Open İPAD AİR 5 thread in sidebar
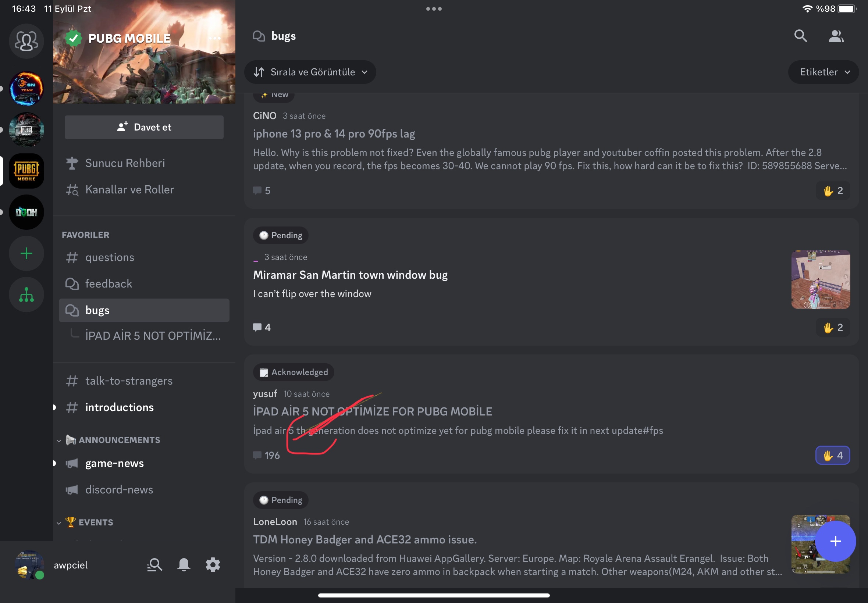Image resolution: width=868 pixels, height=603 pixels. pos(153,335)
